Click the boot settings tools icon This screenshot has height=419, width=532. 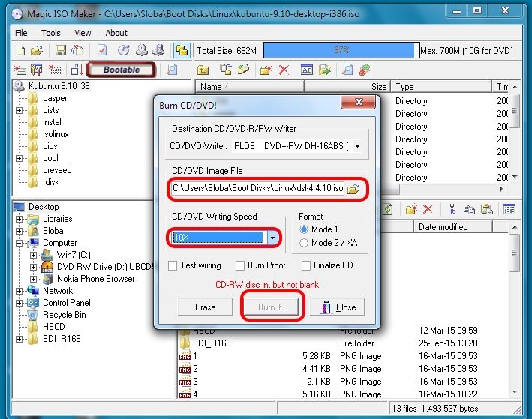click(36, 70)
